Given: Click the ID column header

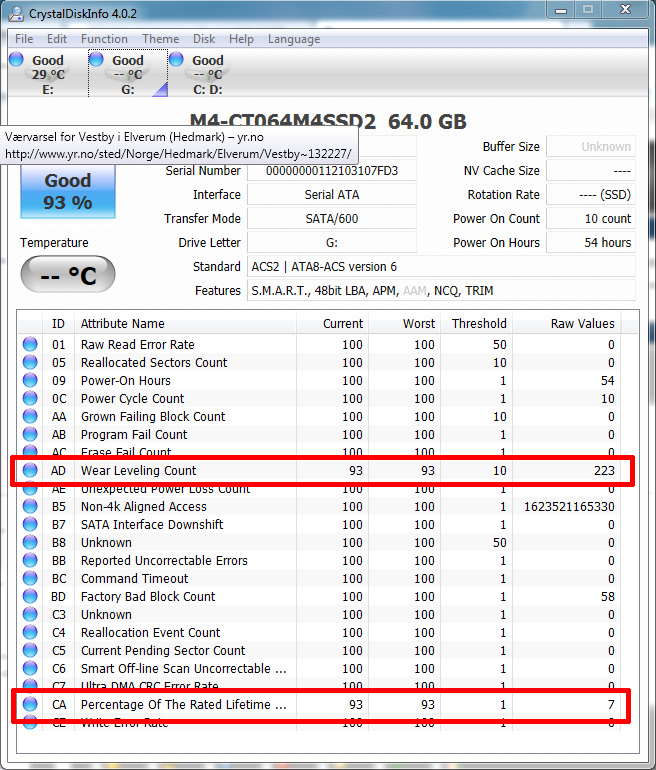Looking at the screenshot, I should coord(58,324).
